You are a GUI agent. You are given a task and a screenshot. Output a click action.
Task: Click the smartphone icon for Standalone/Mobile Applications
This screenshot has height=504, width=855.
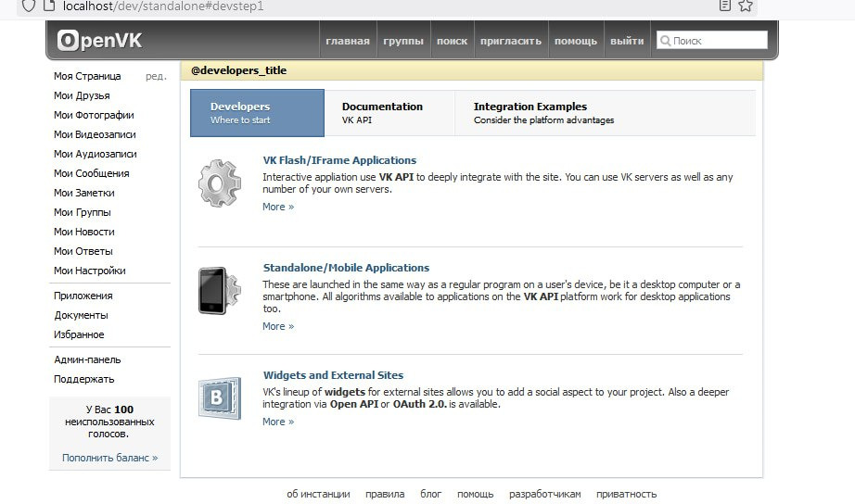tap(218, 290)
